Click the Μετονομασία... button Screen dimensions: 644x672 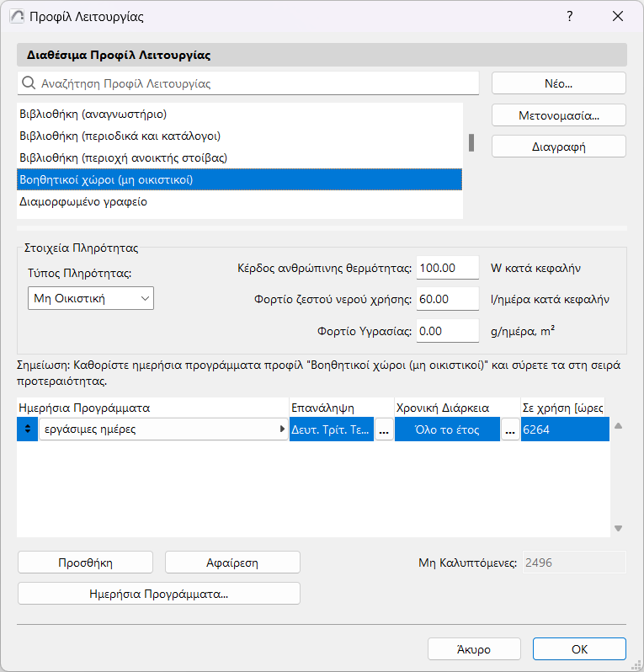558,115
